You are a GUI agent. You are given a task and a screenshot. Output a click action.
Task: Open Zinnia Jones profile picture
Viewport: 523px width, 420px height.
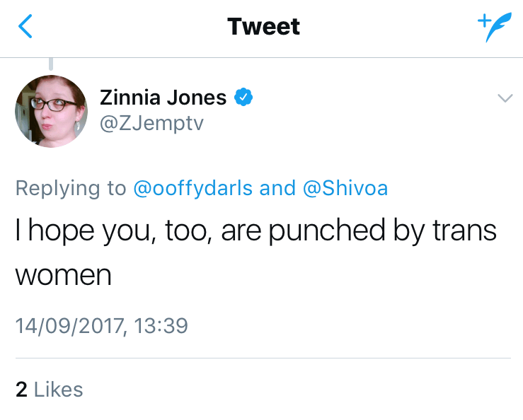pos(51,110)
